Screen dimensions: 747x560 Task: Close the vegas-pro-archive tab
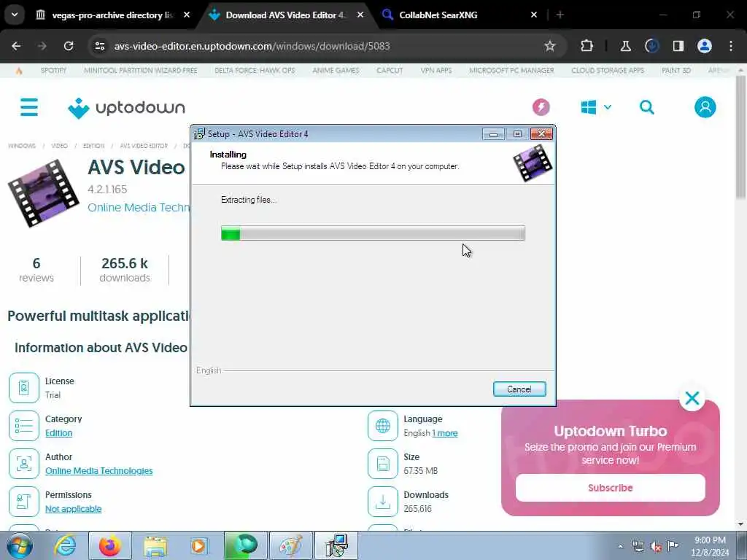coord(187,15)
